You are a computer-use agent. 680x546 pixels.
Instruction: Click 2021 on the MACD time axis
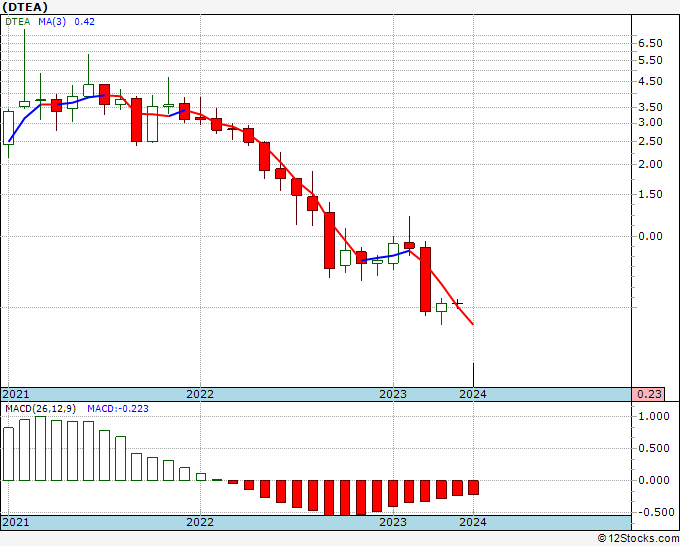(x=16, y=522)
